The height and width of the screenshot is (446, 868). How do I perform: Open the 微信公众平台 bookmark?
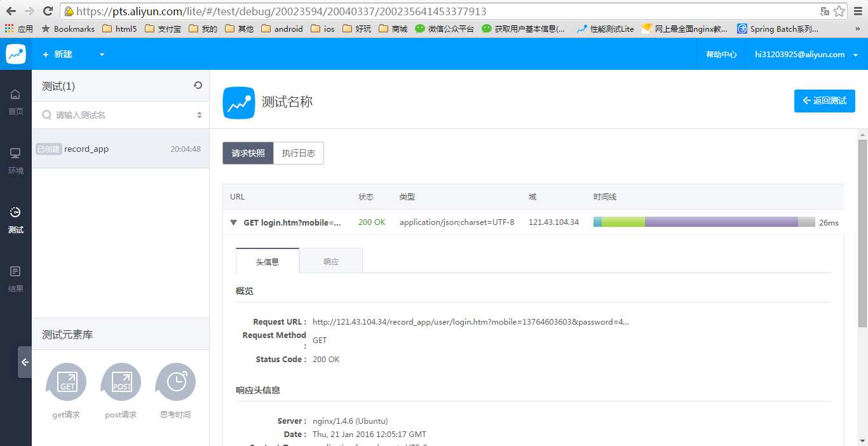(444, 29)
